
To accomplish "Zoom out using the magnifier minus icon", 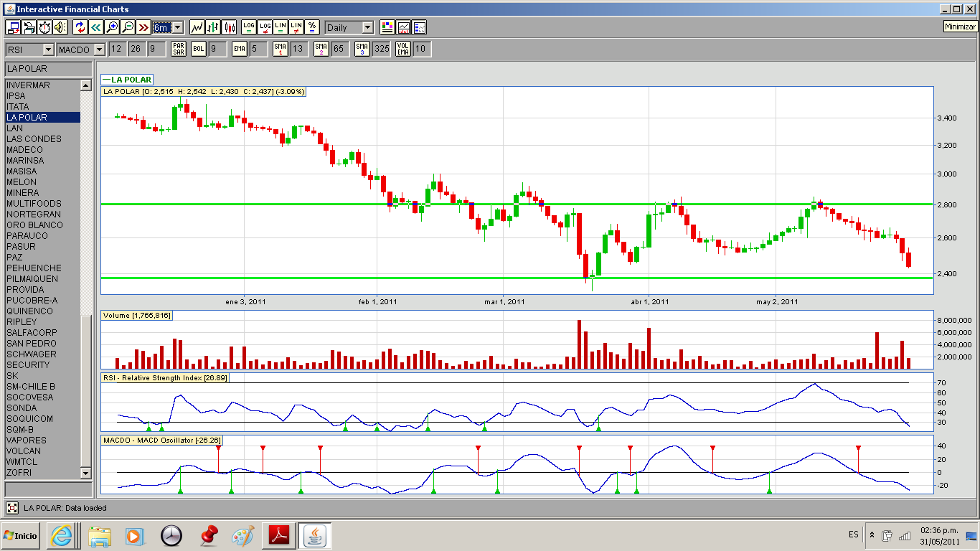I will 127,27.
